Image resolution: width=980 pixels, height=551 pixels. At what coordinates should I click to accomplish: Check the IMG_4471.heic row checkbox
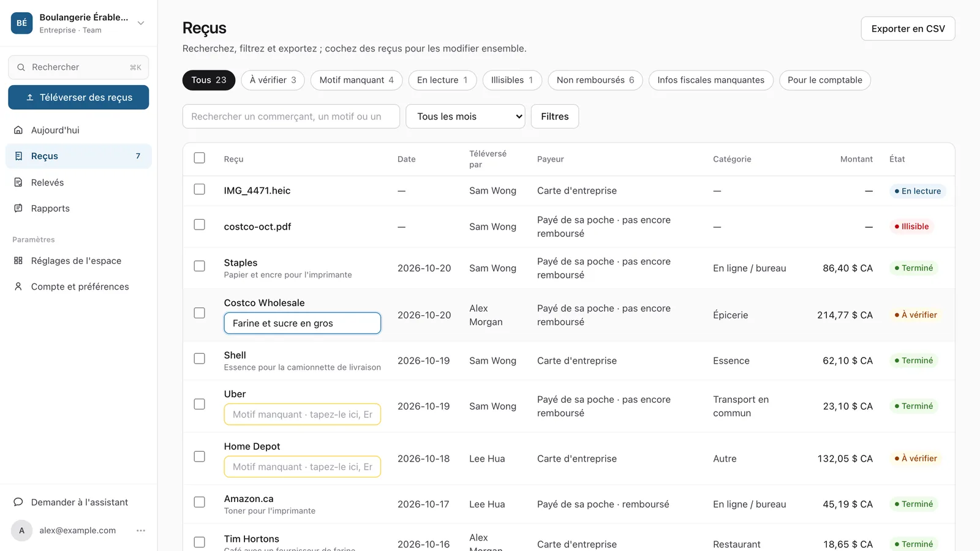[x=200, y=189]
